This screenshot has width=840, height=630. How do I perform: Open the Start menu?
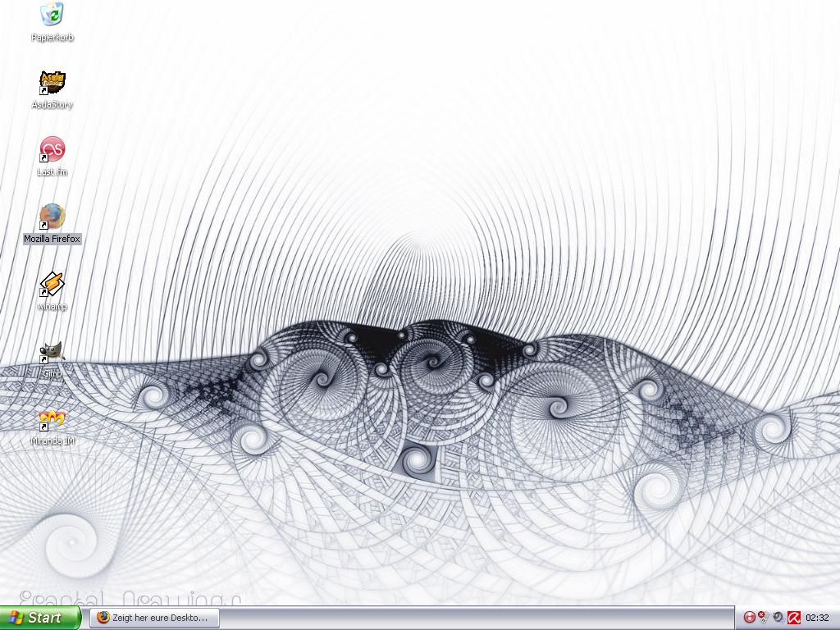click(40, 618)
